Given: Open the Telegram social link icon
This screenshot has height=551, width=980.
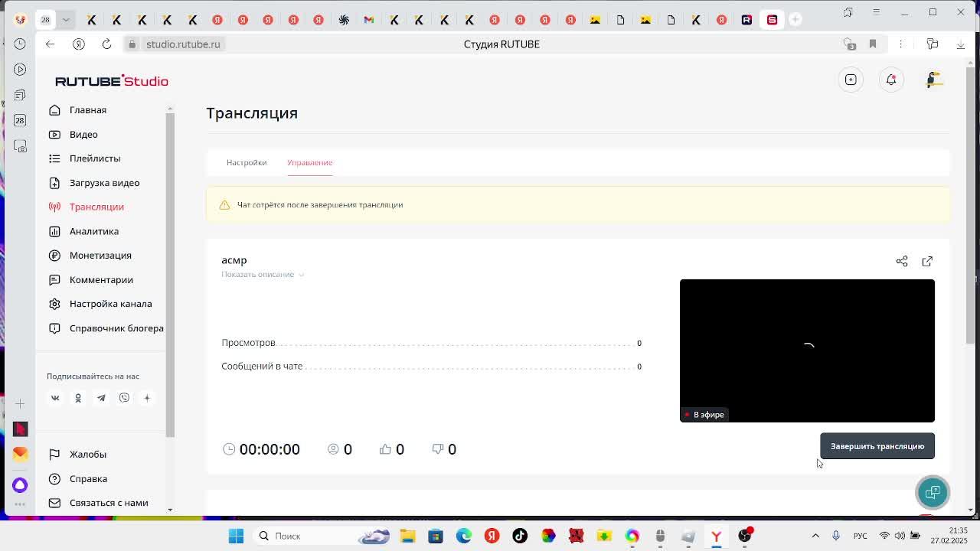Looking at the screenshot, I should point(101,398).
